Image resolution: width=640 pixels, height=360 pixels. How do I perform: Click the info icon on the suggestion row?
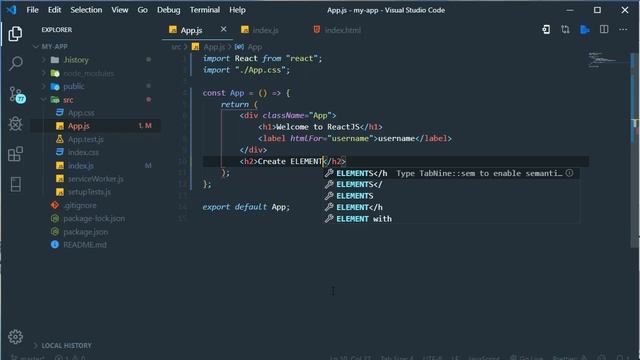tap(569, 173)
